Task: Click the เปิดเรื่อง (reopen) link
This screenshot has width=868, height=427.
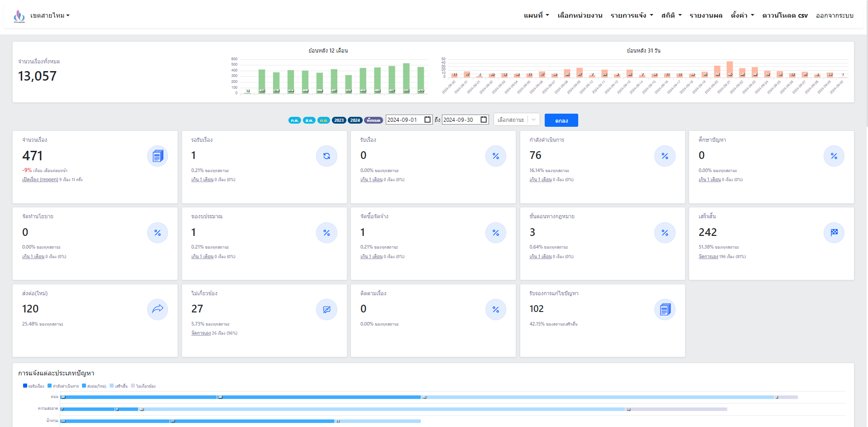Action: click(x=40, y=180)
